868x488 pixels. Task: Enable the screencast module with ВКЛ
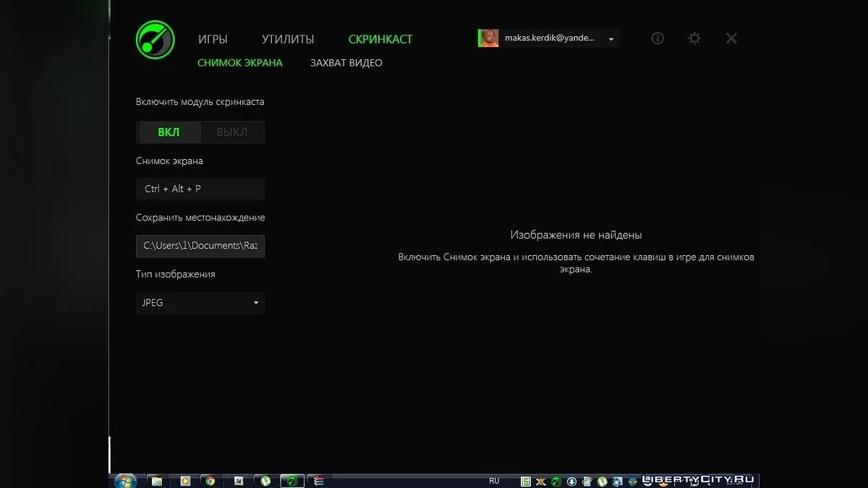tap(168, 132)
